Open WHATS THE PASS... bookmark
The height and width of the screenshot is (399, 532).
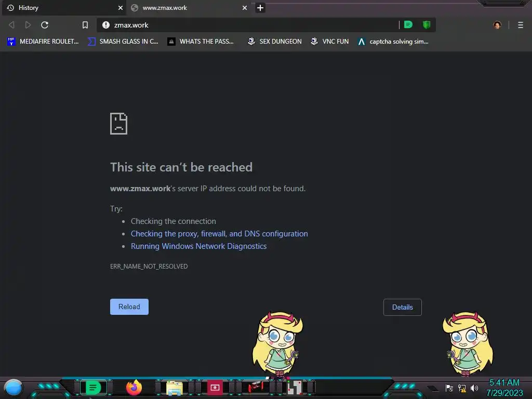[x=201, y=42]
